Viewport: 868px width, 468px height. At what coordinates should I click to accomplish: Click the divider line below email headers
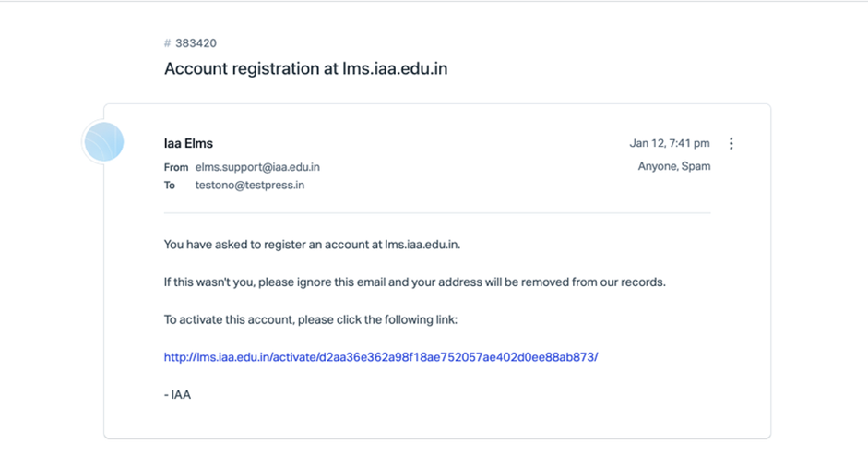436,213
